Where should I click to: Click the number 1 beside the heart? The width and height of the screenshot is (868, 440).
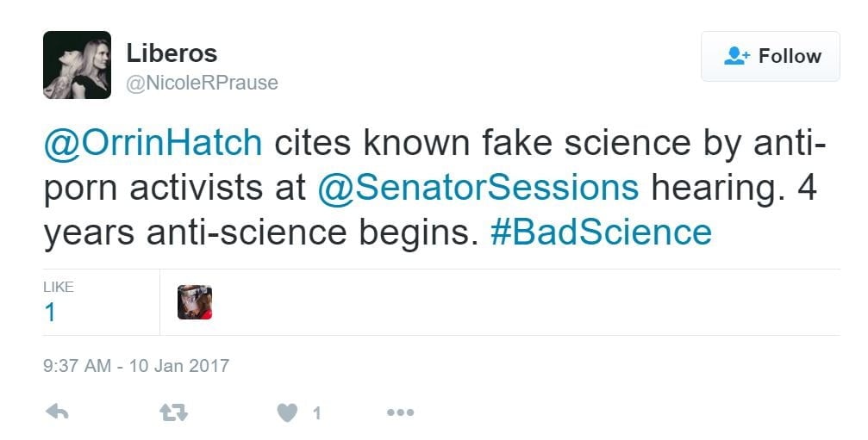(316, 414)
